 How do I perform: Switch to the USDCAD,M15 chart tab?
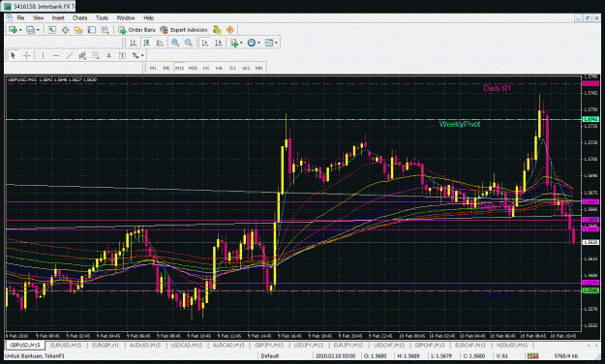click(x=187, y=345)
